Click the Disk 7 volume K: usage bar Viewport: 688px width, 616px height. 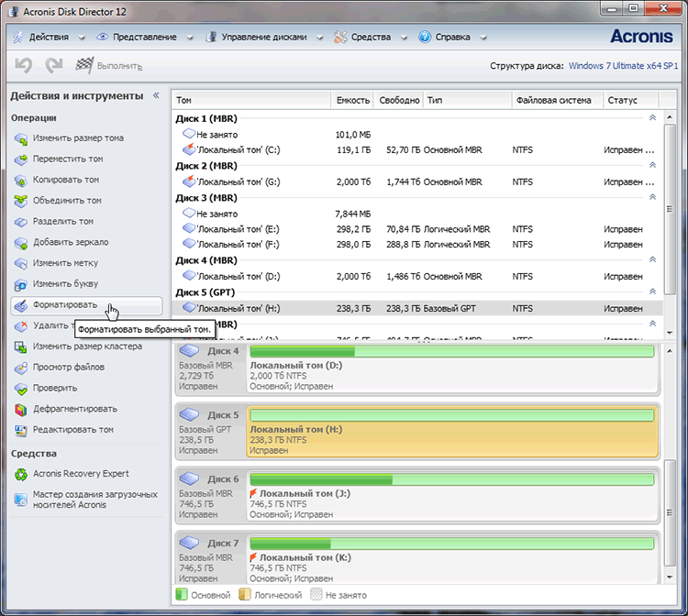tap(452, 544)
